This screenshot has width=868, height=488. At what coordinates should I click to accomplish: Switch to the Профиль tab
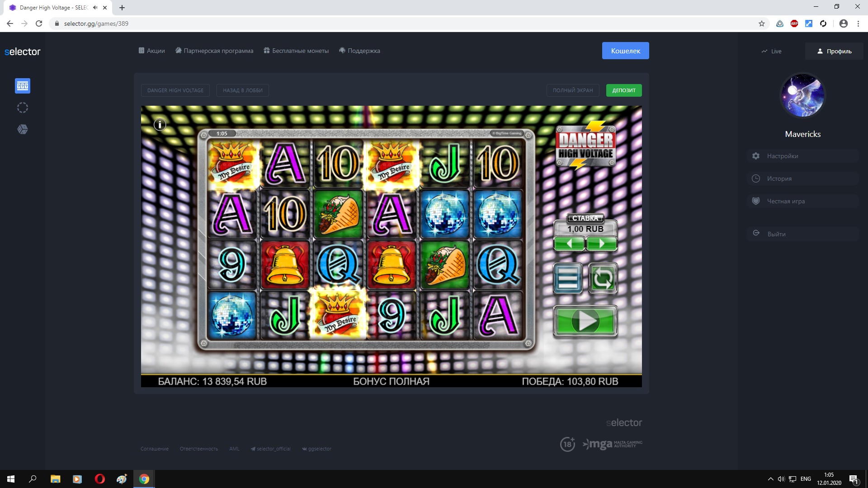[834, 51]
